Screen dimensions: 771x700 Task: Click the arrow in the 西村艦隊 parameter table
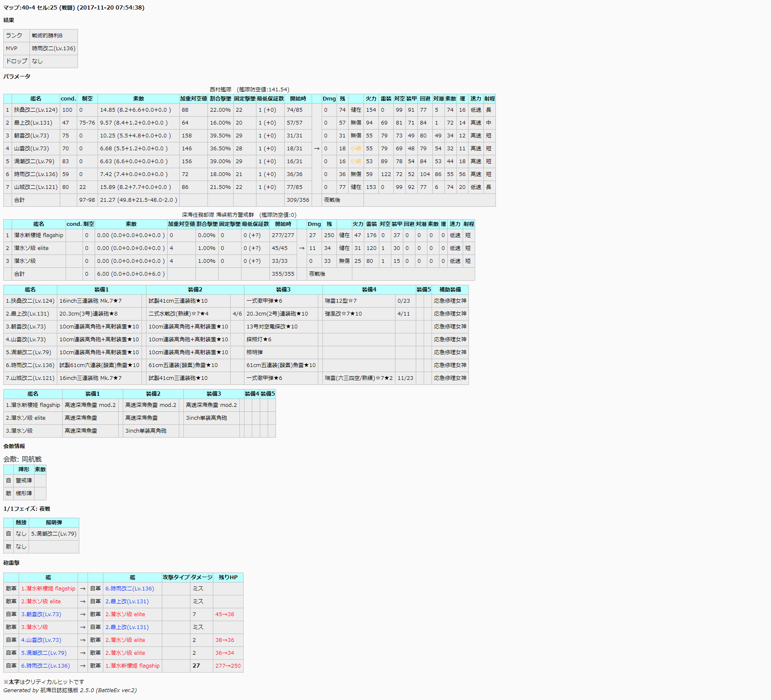pos(317,149)
